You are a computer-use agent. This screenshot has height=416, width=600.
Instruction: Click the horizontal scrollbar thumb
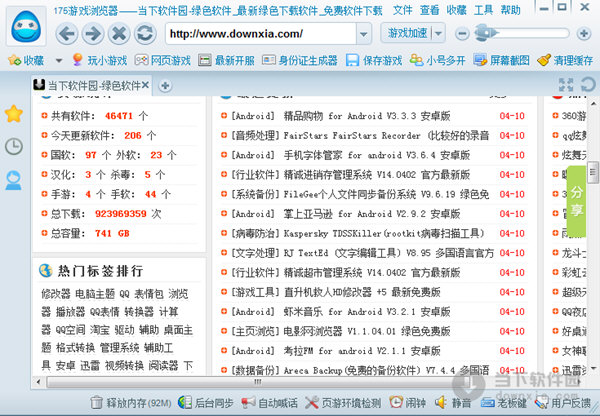point(258,382)
